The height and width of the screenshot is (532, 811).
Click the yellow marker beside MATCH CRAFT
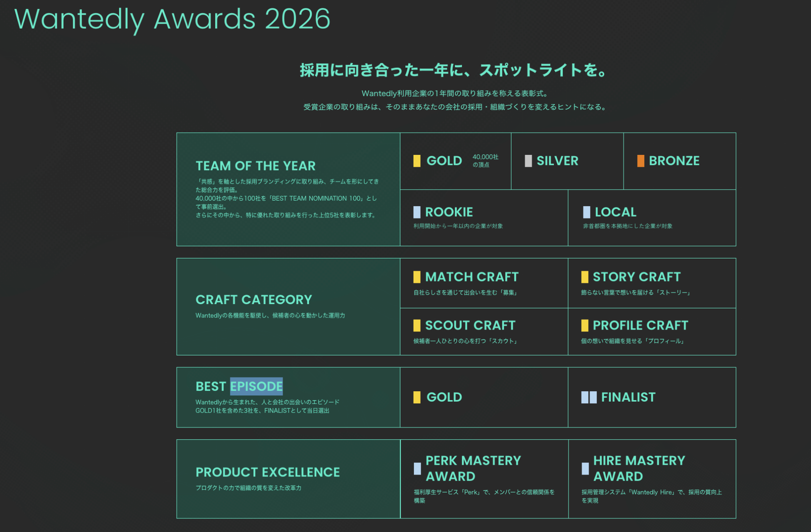tap(417, 277)
